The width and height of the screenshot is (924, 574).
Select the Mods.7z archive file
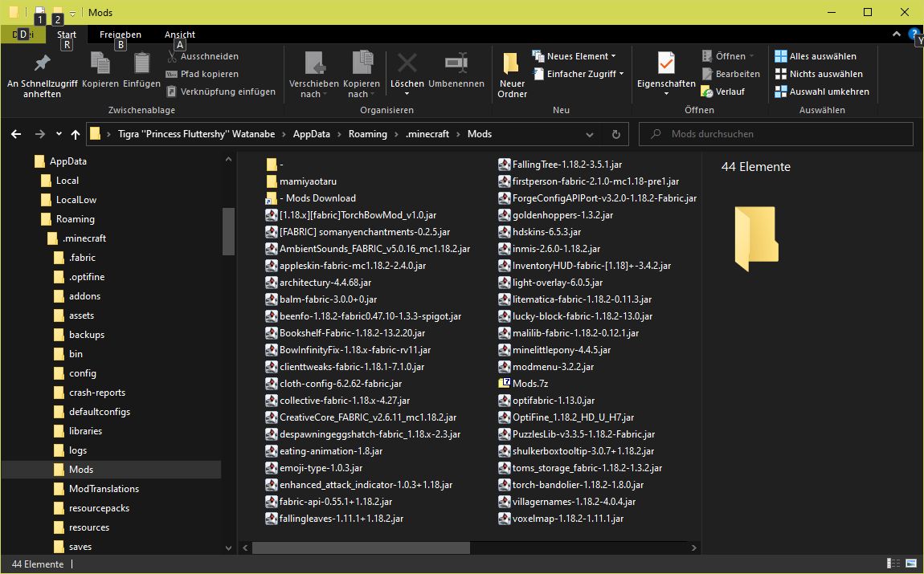[x=523, y=383]
